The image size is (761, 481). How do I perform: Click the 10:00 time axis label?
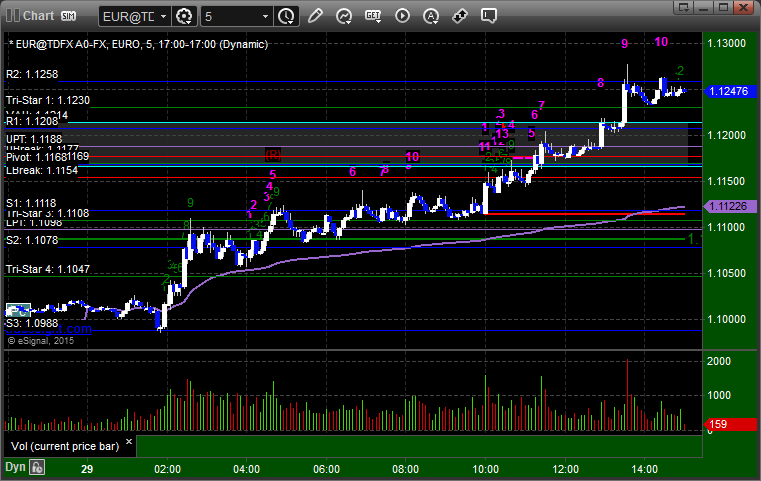[x=485, y=469]
